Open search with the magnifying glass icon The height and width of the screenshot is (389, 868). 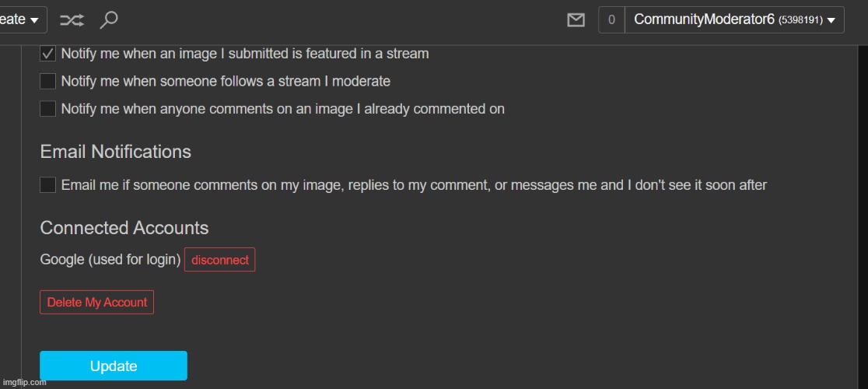pyautogui.click(x=109, y=20)
